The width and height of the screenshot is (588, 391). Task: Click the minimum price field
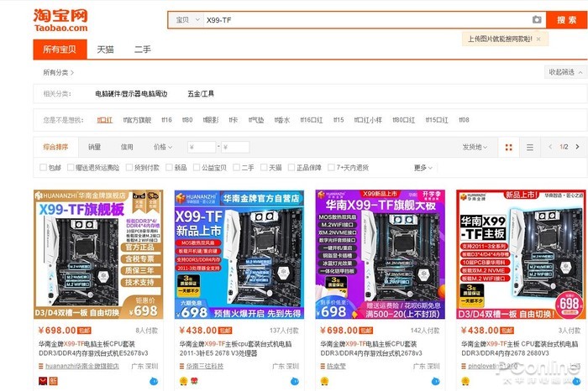[202, 147]
